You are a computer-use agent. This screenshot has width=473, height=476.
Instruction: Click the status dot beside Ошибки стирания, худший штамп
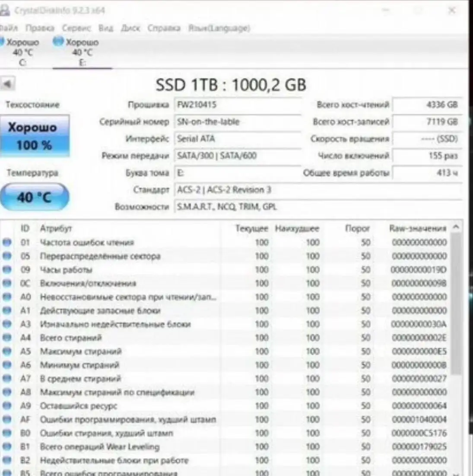click(x=6, y=433)
